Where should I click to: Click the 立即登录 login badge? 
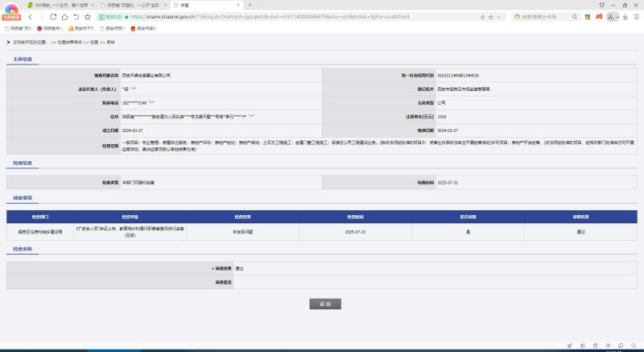click(10, 15)
